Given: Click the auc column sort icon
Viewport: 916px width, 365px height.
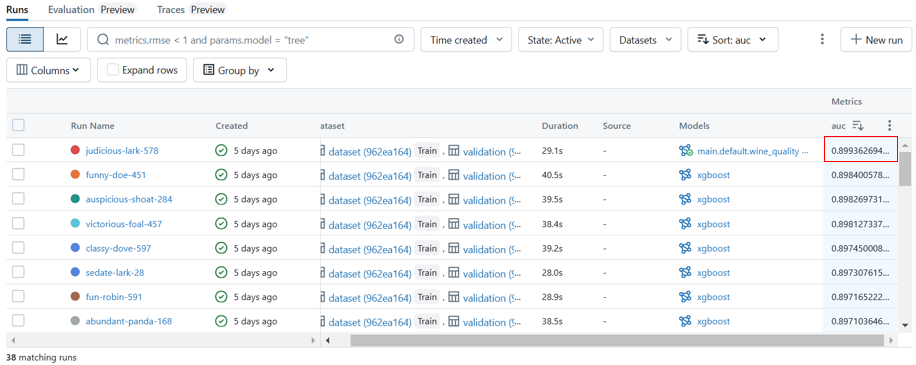Looking at the screenshot, I should [858, 126].
